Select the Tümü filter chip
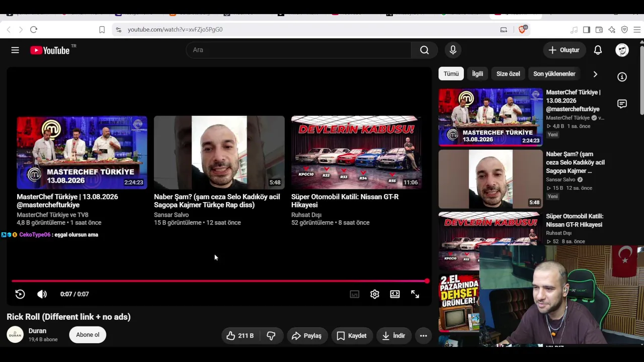 click(x=451, y=73)
